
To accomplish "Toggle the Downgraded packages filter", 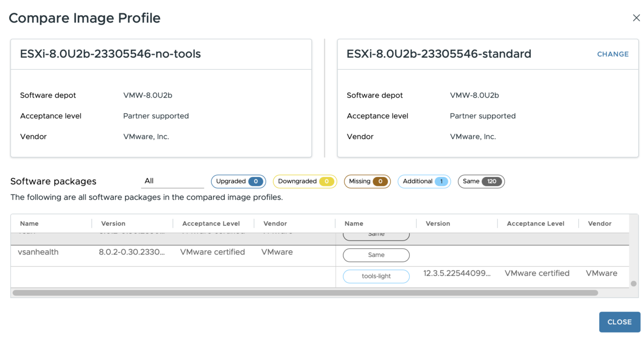I will [304, 181].
